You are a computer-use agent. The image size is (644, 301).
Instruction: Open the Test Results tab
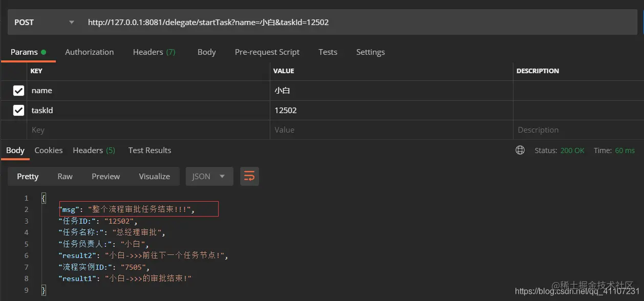click(x=149, y=150)
